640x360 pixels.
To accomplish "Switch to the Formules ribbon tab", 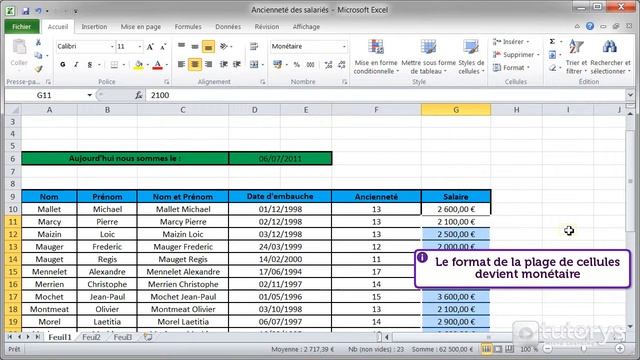I will tap(188, 27).
